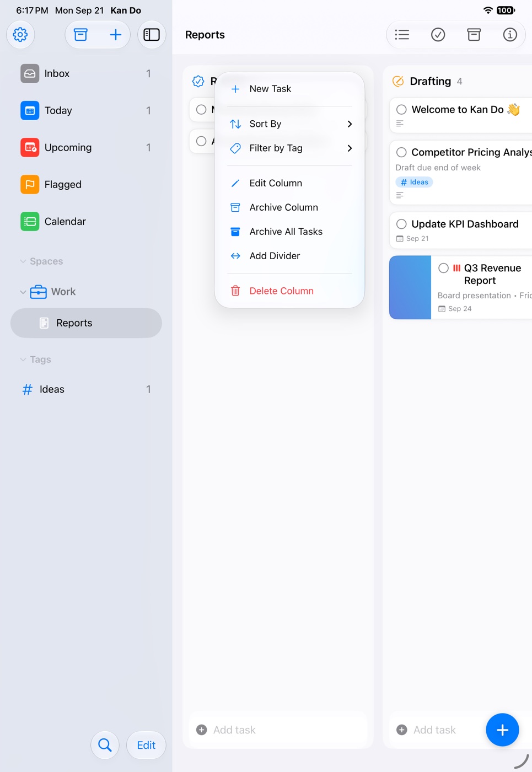Click the Edit button in sidebar
Screen dimensions: 532x772
coord(146,746)
